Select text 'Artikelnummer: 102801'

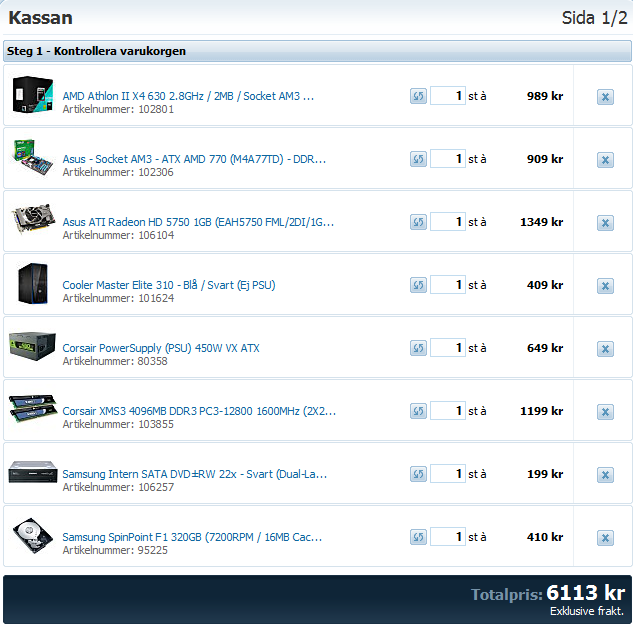coord(118,109)
